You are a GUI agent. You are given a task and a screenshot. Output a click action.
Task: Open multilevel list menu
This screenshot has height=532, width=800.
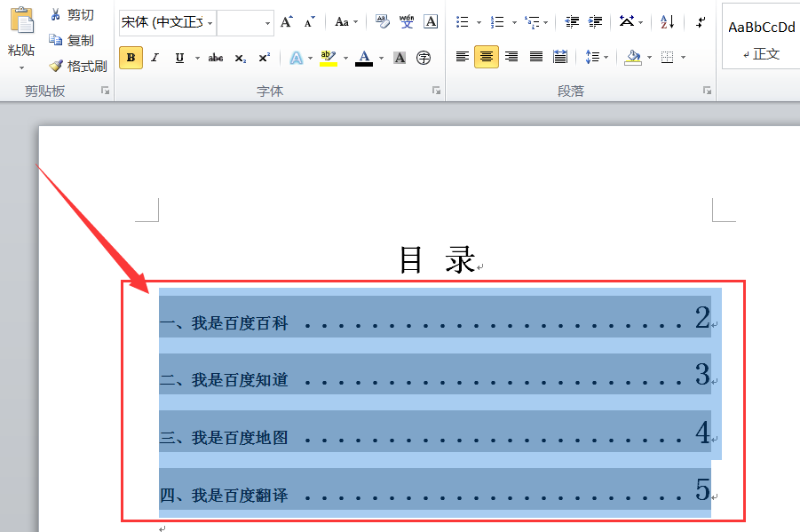536,22
